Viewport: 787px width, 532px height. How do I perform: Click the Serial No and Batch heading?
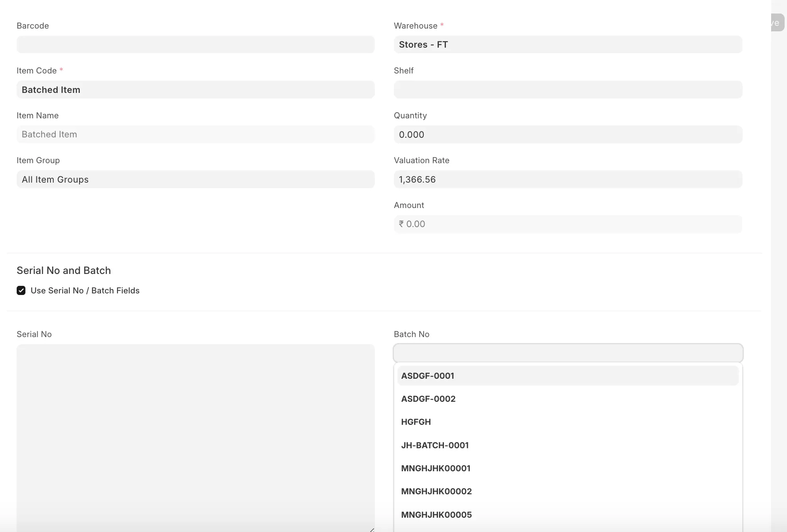[64, 270]
